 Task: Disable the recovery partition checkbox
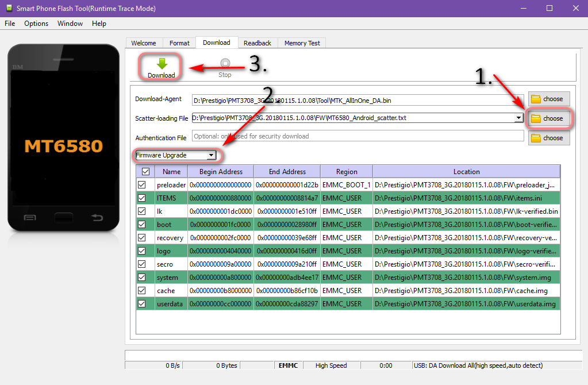142,238
